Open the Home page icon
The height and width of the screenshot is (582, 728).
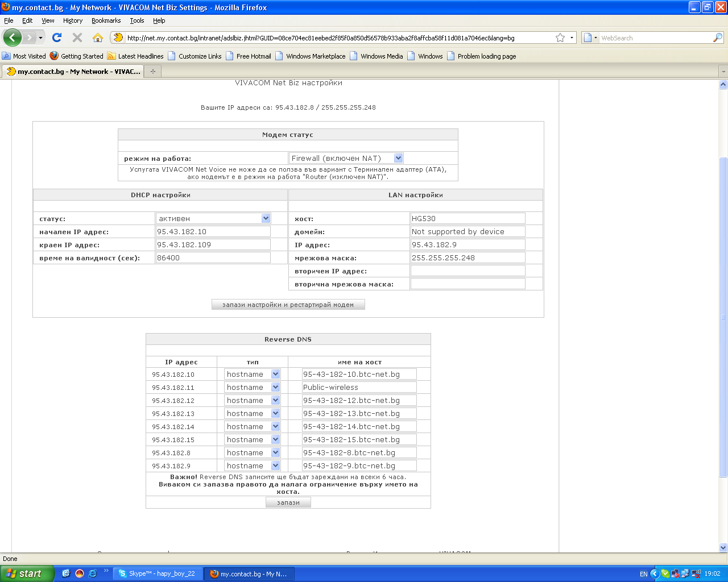pyautogui.click(x=98, y=38)
